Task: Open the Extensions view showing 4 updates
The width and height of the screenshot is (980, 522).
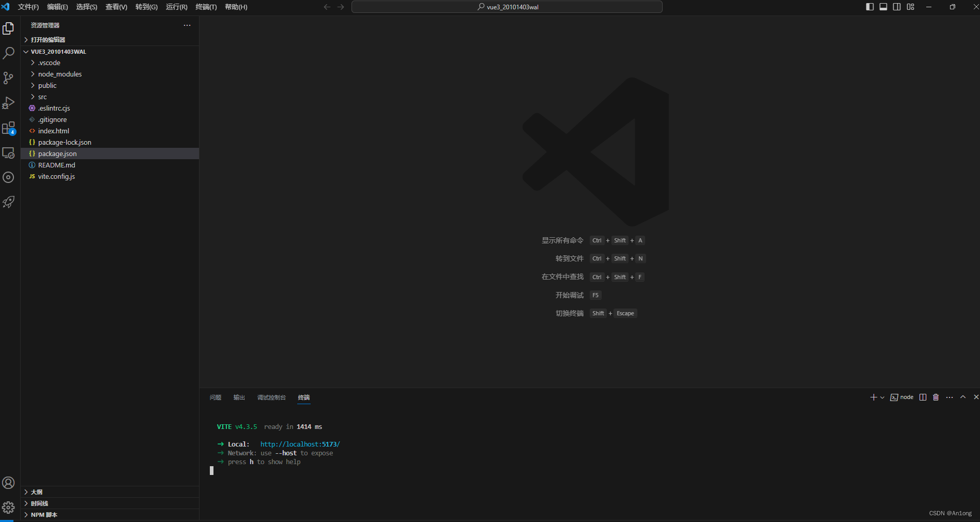Action: 8,128
